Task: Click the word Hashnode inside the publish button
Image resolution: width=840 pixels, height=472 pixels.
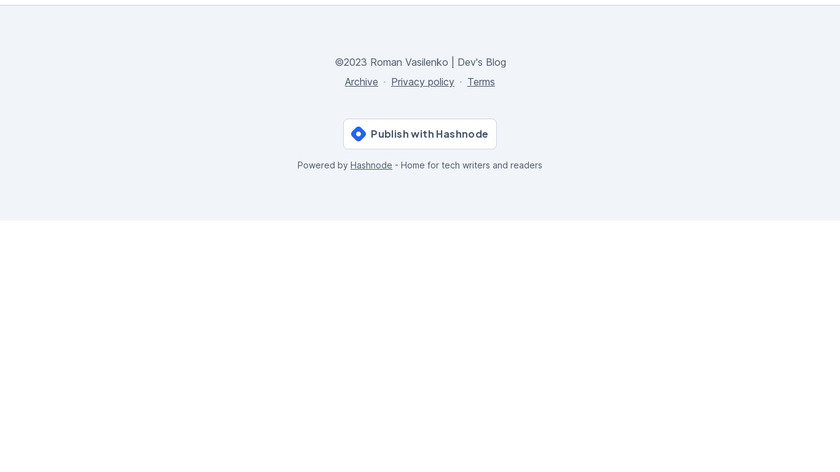Action: [x=462, y=134]
